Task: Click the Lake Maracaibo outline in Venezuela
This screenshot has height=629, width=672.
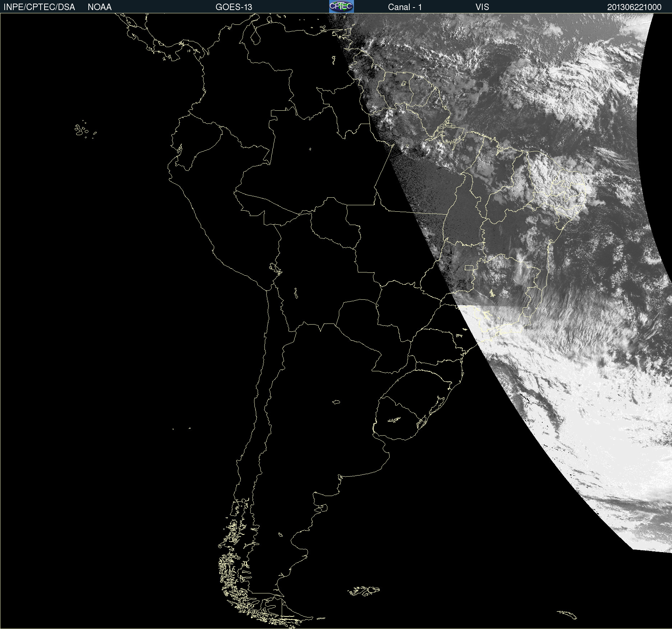Action: click(256, 37)
